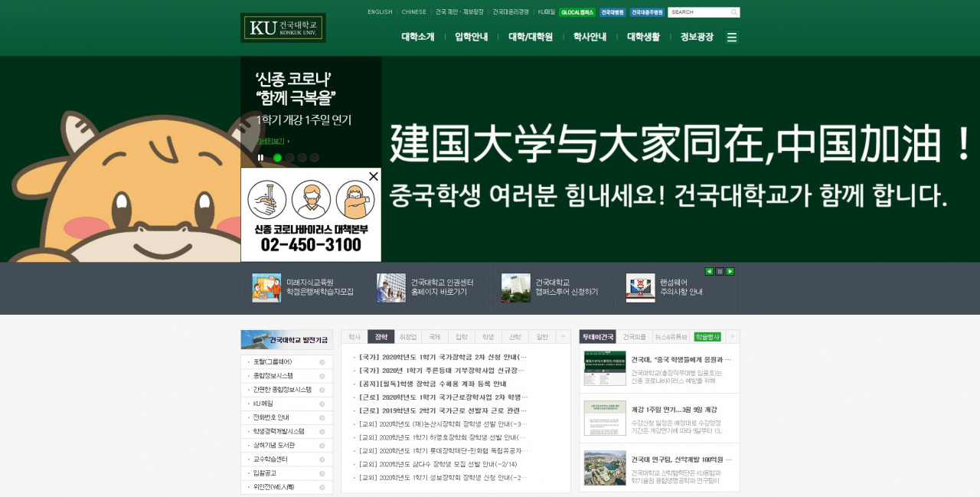Open the 대학소개 main menu

coord(418,37)
